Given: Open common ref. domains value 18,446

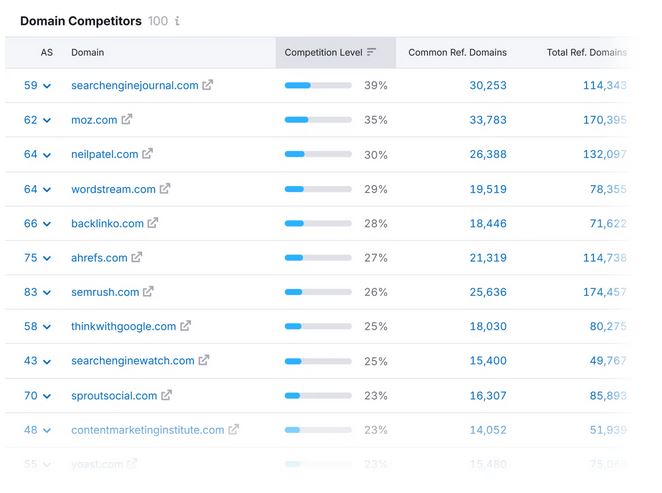Looking at the screenshot, I should point(488,223).
